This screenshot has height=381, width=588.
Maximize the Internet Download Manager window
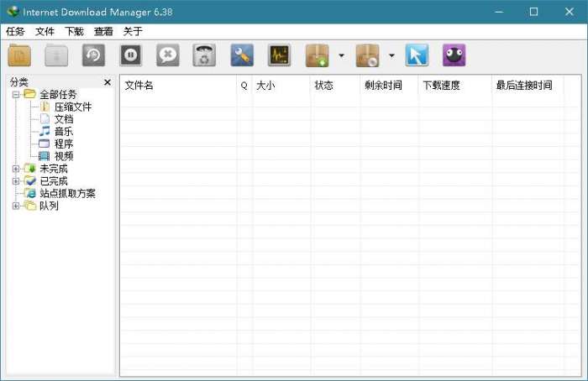click(533, 12)
